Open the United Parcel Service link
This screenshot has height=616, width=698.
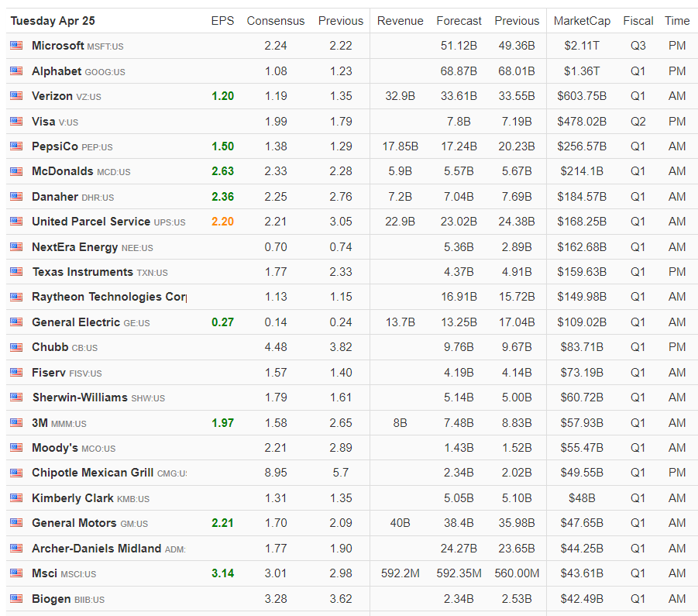108,222
